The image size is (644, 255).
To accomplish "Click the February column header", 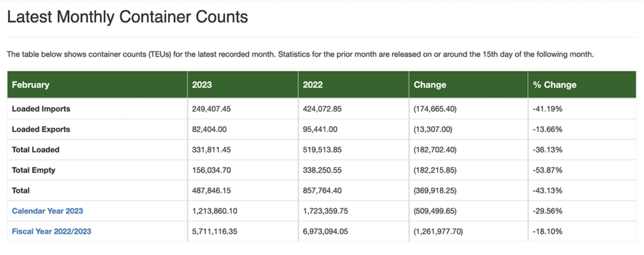I will point(30,85).
